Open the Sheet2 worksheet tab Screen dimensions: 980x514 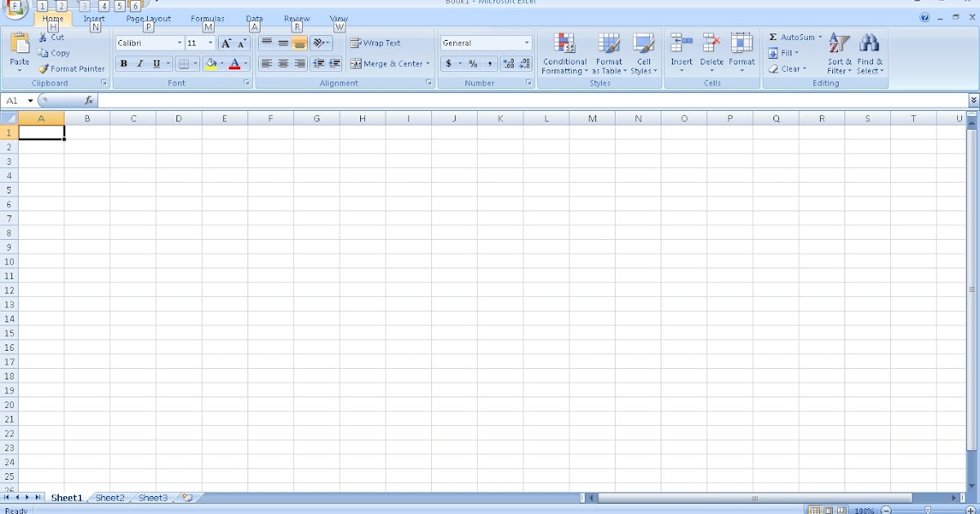tap(109, 497)
